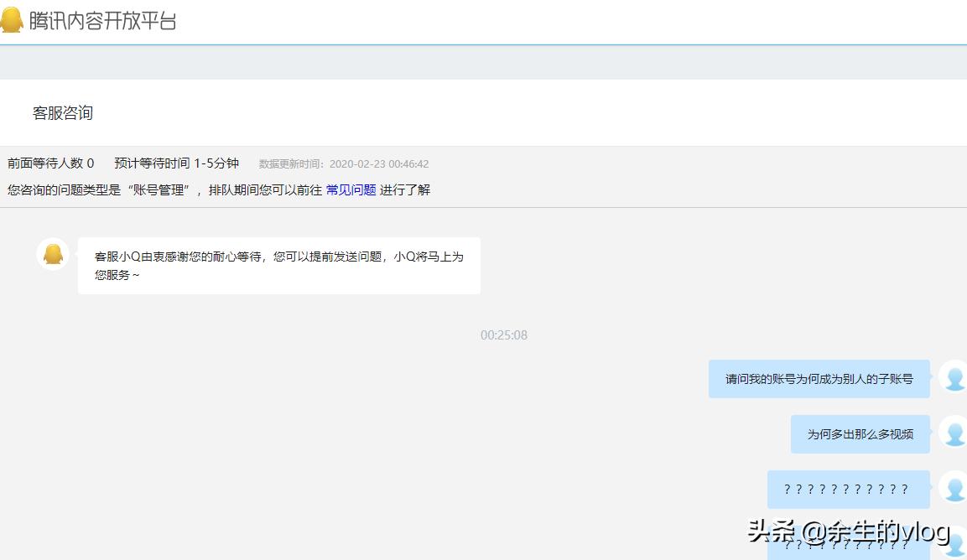Click the 预计等待时间 1-5分钟 status text
967x560 pixels.
click(x=176, y=163)
